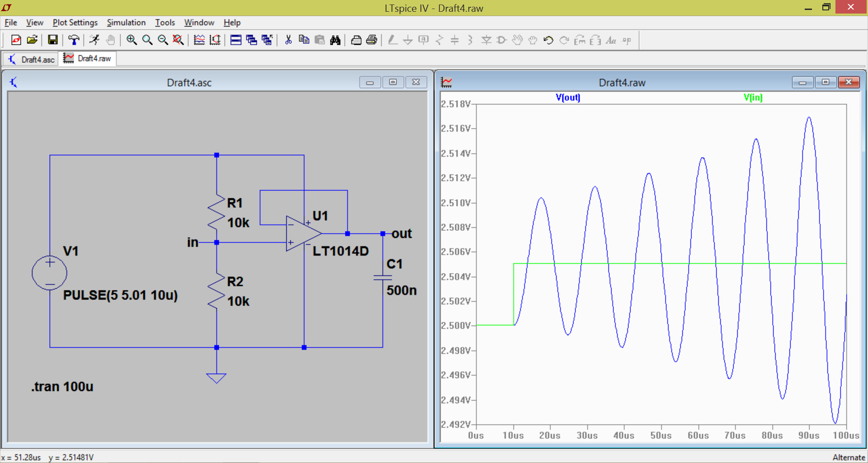Open the Plot Settings menu
868x463 pixels.
(75, 23)
